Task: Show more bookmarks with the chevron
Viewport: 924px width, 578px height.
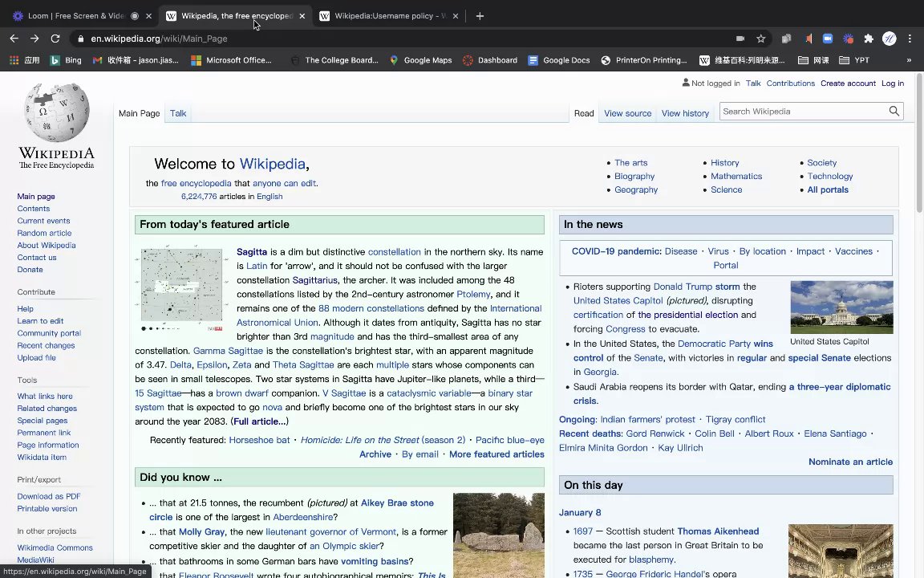Action: tap(909, 60)
